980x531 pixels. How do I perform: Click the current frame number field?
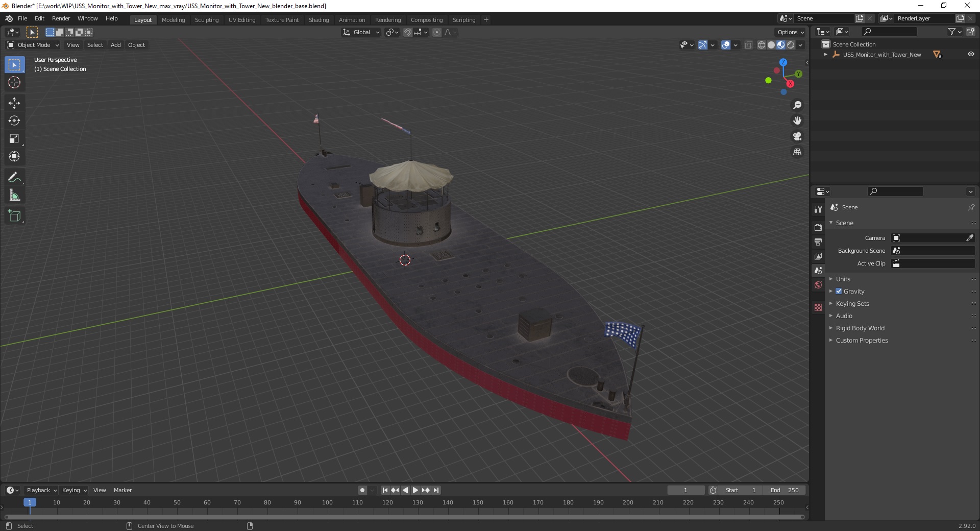coord(685,490)
